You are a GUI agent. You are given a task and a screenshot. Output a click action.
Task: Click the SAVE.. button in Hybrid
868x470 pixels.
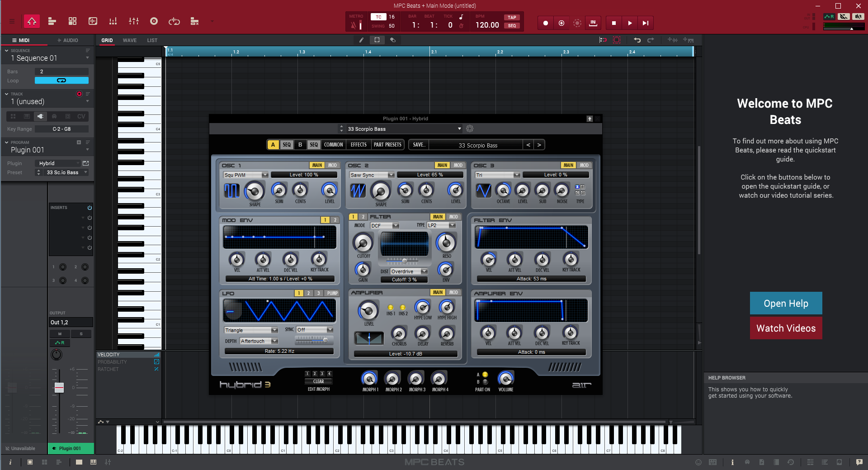[x=419, y=145]
